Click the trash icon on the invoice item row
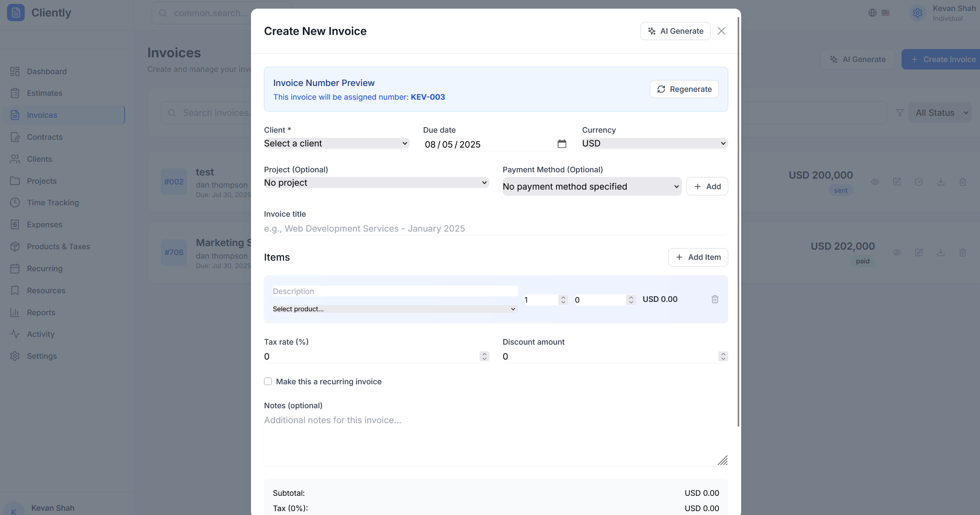980x515 pixels. pos(715,300)
